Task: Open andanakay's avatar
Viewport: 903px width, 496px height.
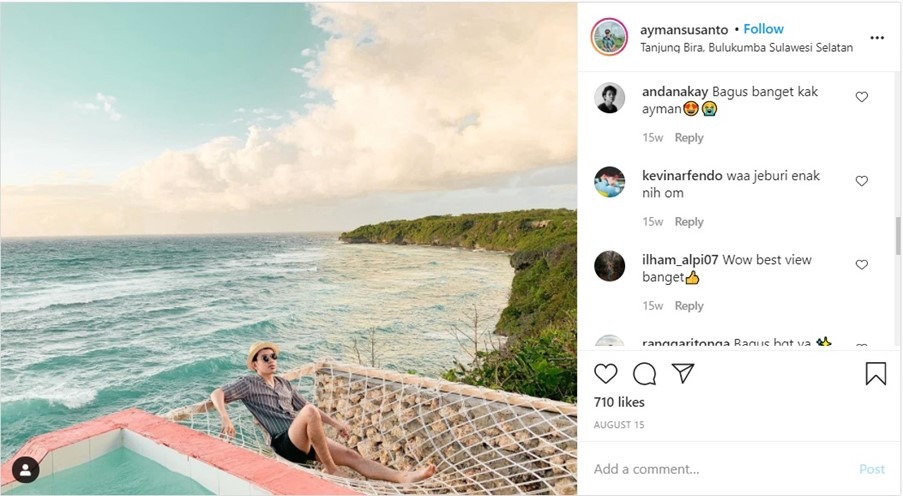Action: 610,98
